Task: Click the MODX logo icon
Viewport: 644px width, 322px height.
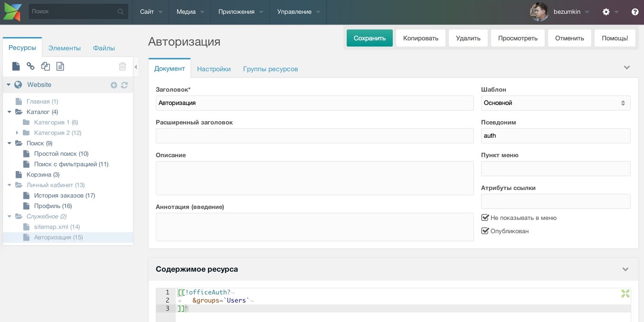Action: tap(12, 12)
